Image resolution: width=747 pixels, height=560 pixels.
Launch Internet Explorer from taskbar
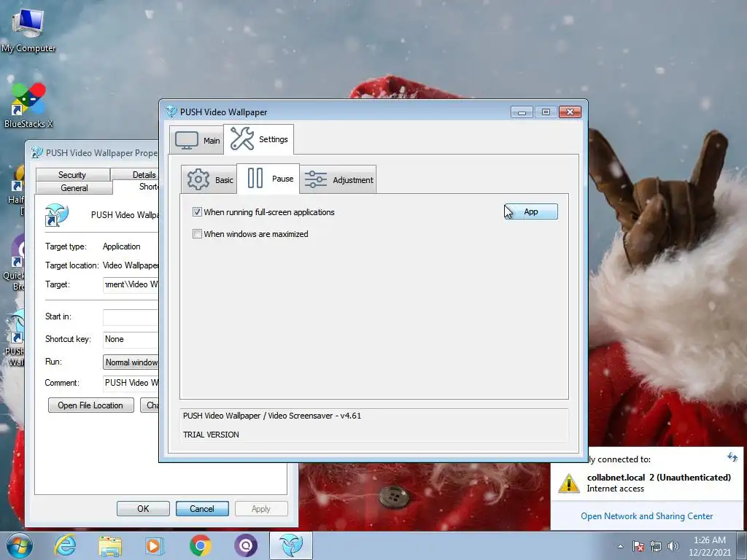tap(65, 545)
